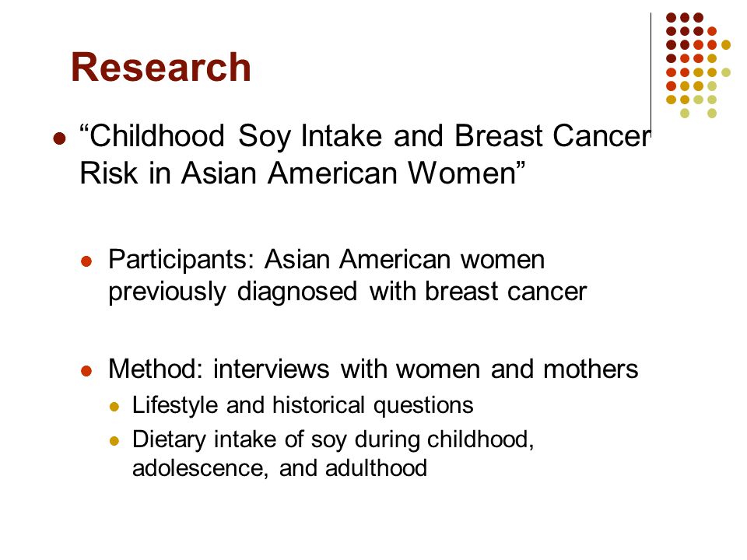Click the decorative dot grid in the corner
747x560 pixels.
click(699, 65)
